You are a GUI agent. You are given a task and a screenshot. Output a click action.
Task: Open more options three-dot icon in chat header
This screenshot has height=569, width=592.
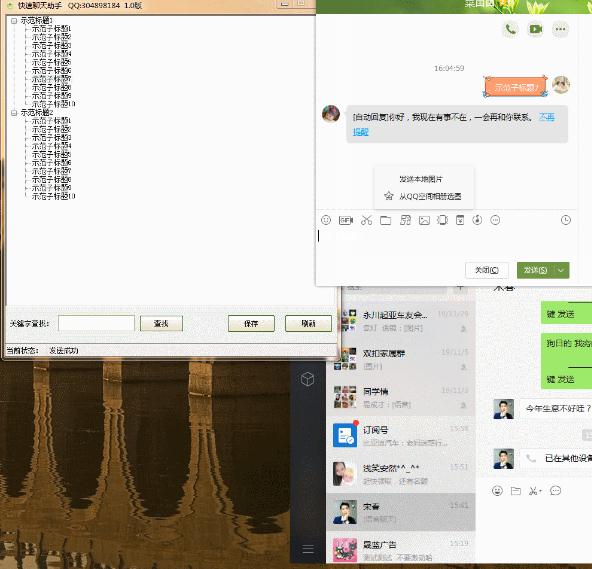(x=560, y=29)
